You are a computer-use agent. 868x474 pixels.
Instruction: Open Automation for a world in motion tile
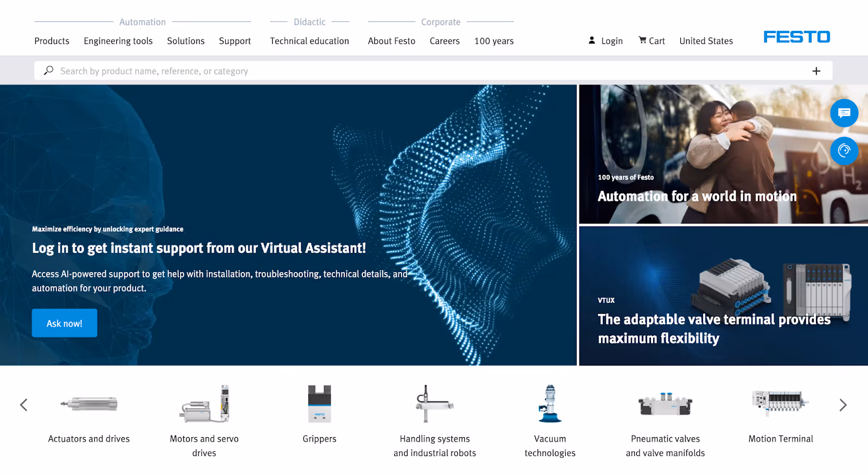click(724, 154)
